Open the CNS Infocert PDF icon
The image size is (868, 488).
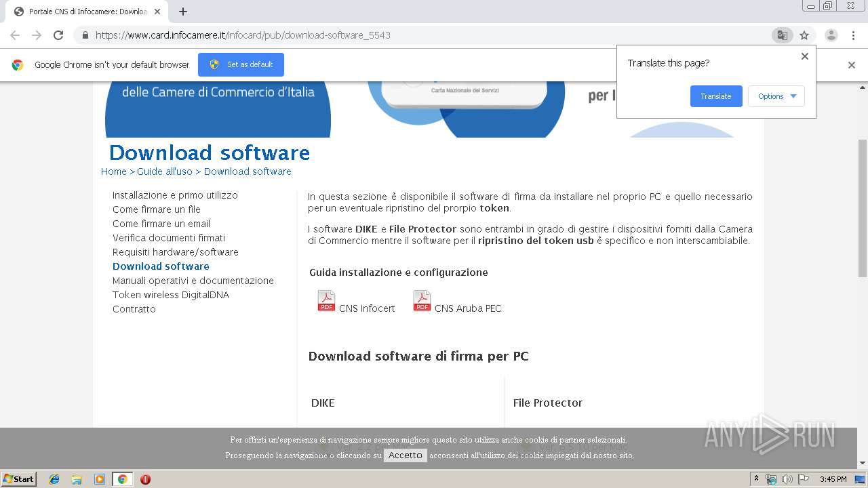click(x=326, y=300)
